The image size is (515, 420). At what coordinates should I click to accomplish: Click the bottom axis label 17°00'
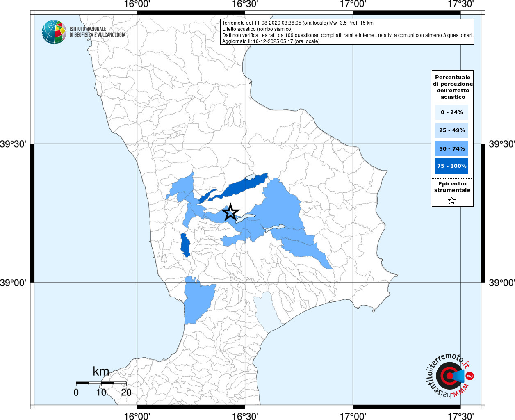[353, 416]
